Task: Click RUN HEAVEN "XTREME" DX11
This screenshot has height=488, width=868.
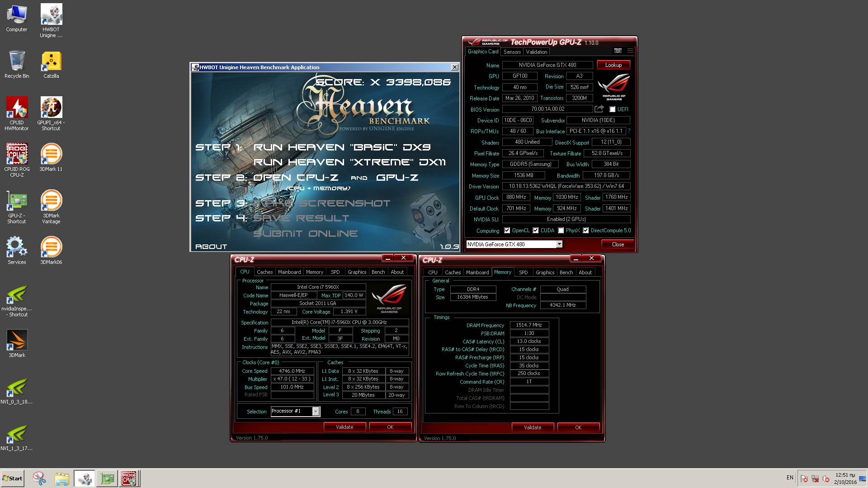Action: (x=349, y=162)
